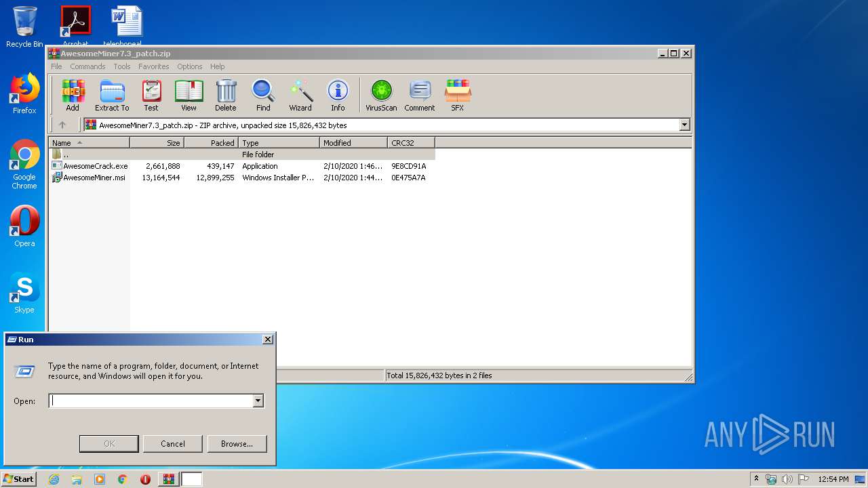Click the taskbar clock showing 12:54 PM
868x488 pixels.
(833, 479)
